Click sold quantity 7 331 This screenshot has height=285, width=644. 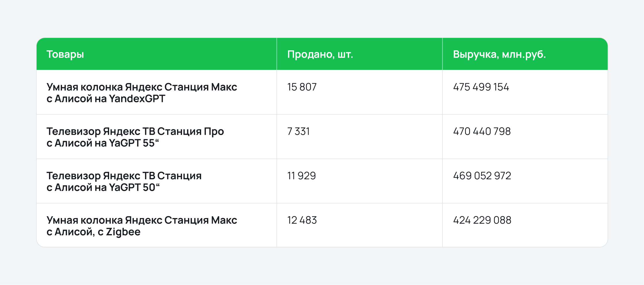pyautogui.click(x=298, y=132)
